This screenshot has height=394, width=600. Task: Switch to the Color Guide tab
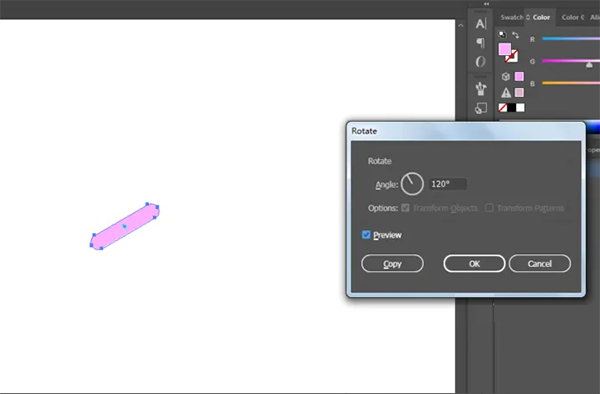pyautogui.click(x=573, y=17)
